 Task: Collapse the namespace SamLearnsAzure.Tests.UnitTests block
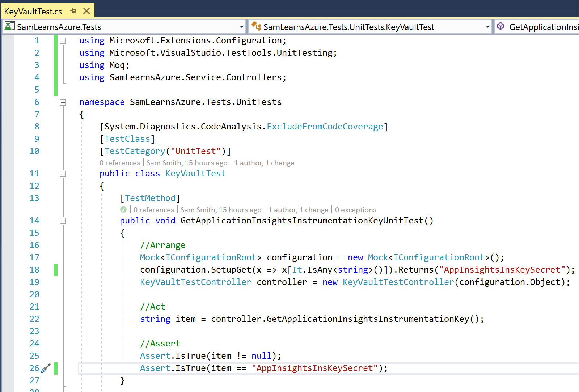(63, 102)
